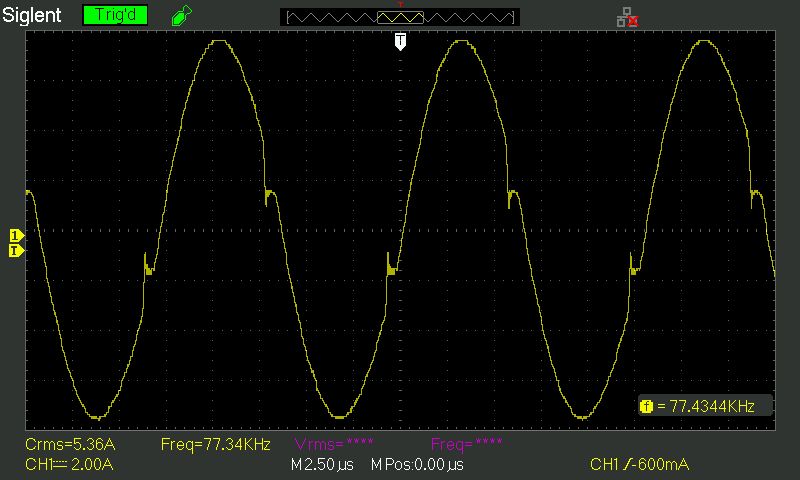Click the green USB connection icon
This screenshot has height=480, width=800.
click(x=182, y=15)
